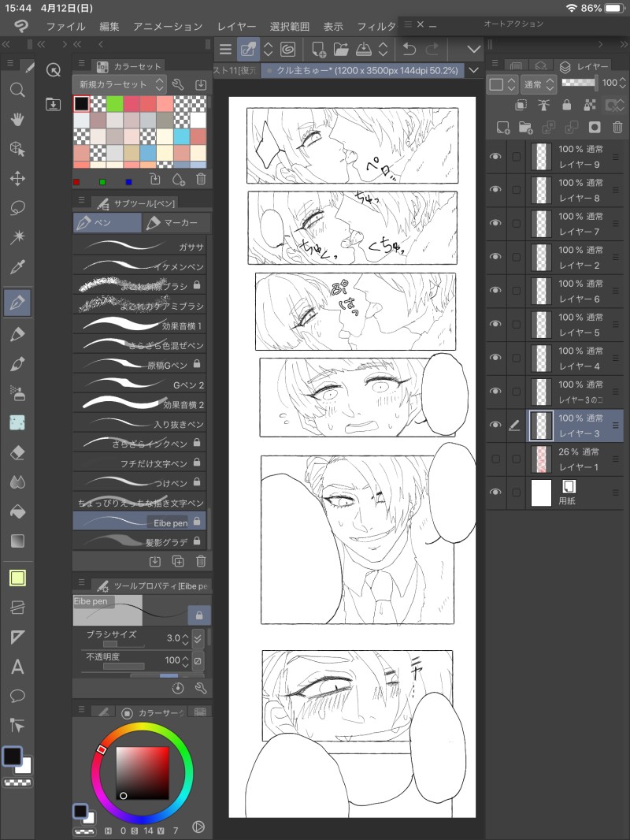Open the canvas tab list chevron
Screen dimensions: 630x840
tap(473, 70)
